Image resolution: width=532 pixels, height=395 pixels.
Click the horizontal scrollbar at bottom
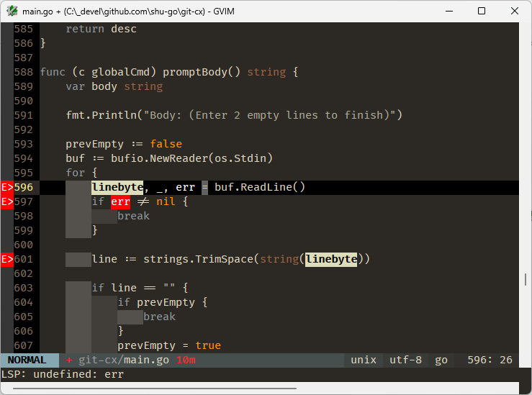(155, 389)
